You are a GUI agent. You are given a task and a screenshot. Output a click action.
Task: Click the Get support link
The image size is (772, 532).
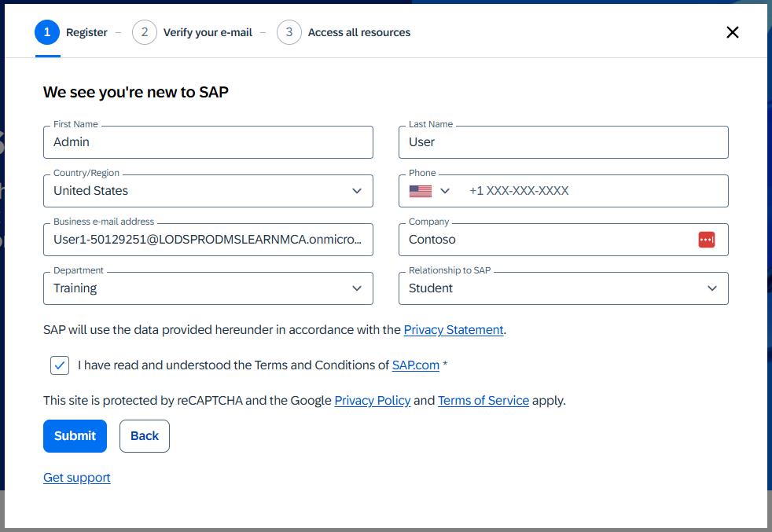77,478
